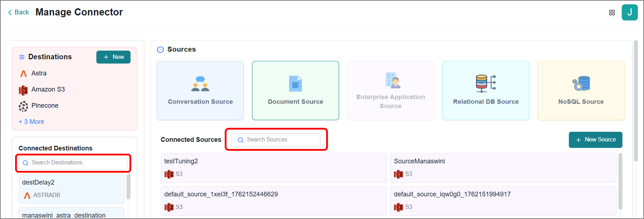Screen dimensions: 644x219
Task: Click the Document Source file icon
Action: (296, 84)
